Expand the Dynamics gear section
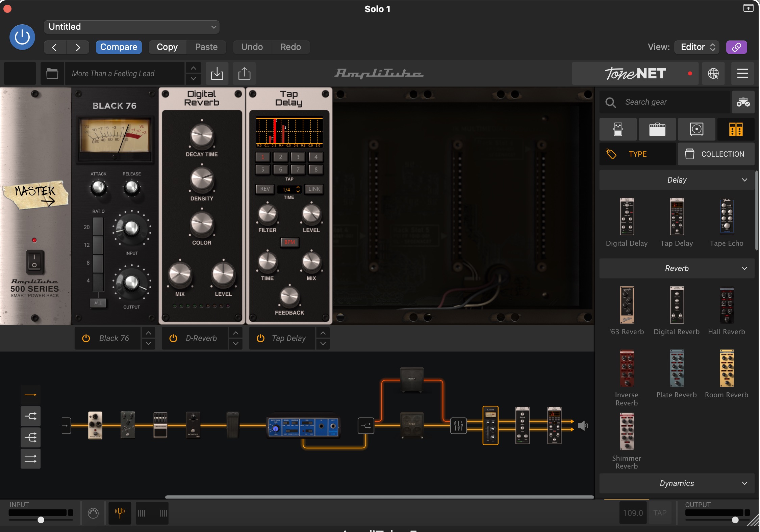 [677, 483]
